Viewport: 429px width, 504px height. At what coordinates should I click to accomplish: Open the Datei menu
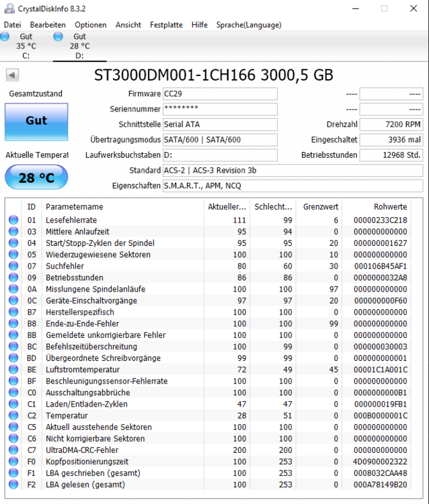12,25
